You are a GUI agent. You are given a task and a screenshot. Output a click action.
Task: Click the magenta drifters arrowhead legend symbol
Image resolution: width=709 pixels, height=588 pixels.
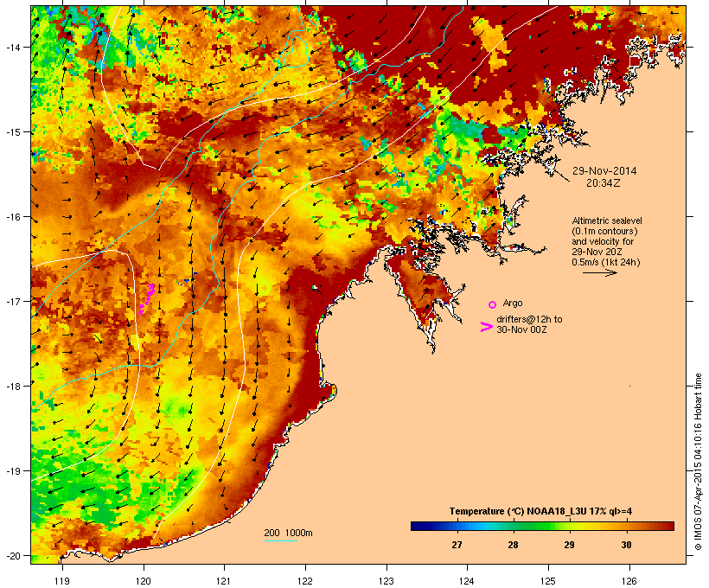coord(486,327)
